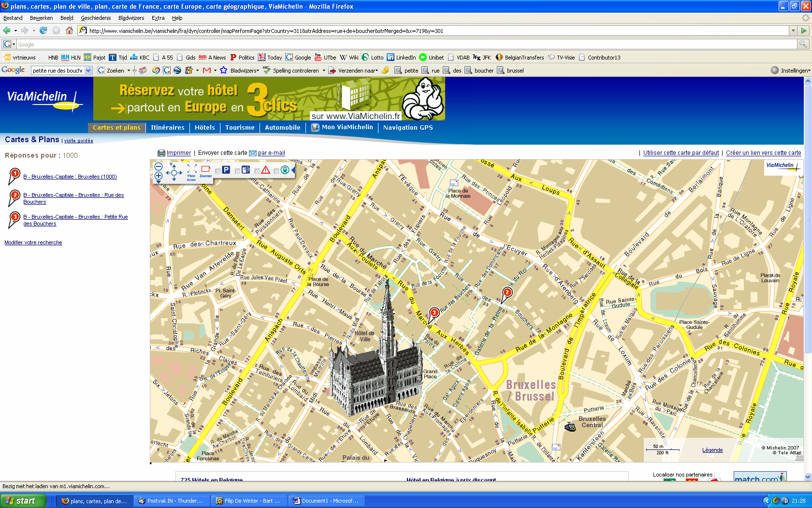812x508 pixels.
Task: Switch to the Itinéraires tab
Action: tap(168, 128)
